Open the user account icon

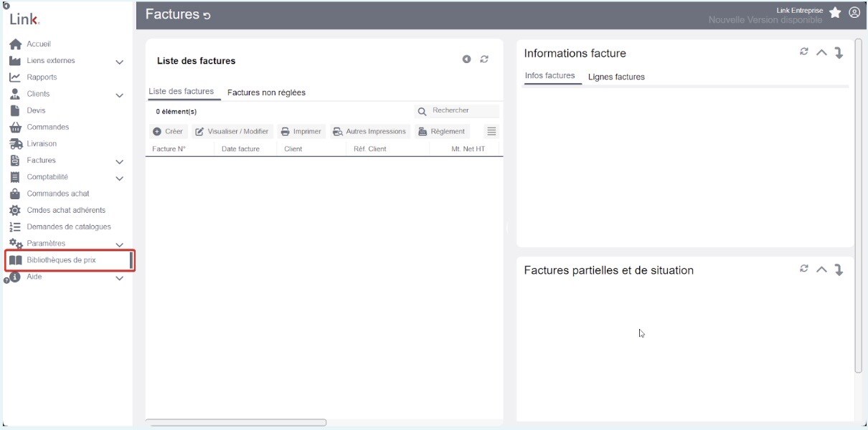(x=854, y=13)
